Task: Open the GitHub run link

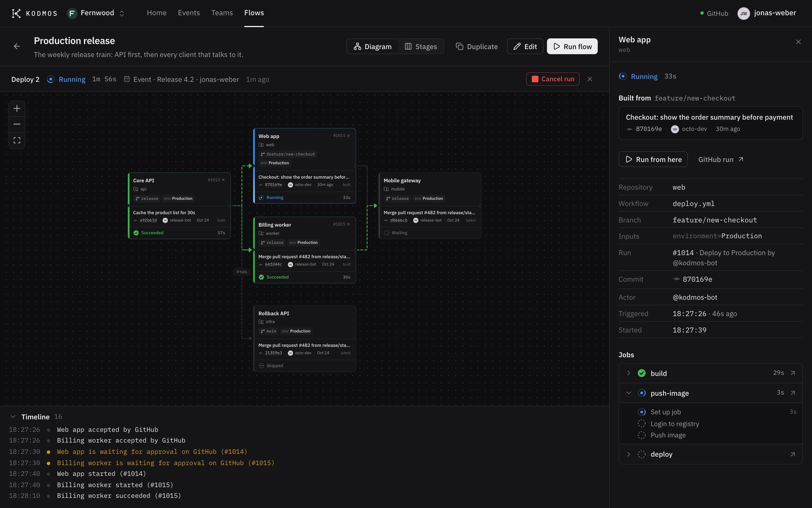Action: [x=721, y=159]
